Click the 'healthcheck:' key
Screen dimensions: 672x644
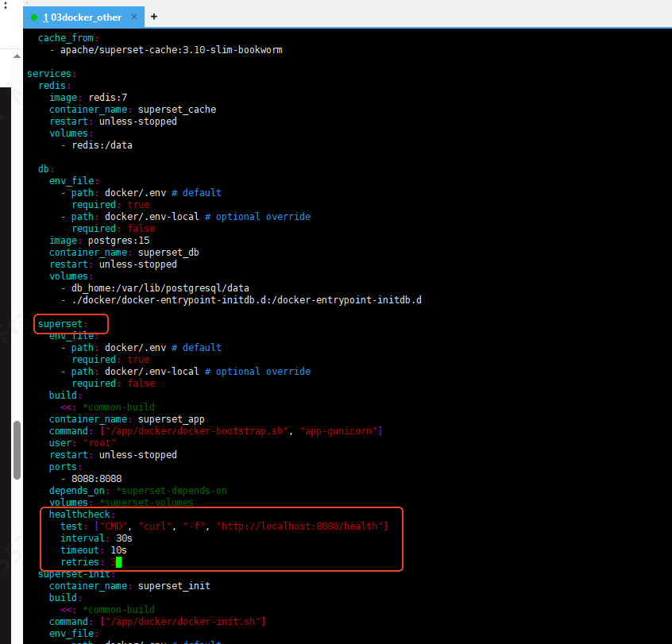[x=82, y=515]
